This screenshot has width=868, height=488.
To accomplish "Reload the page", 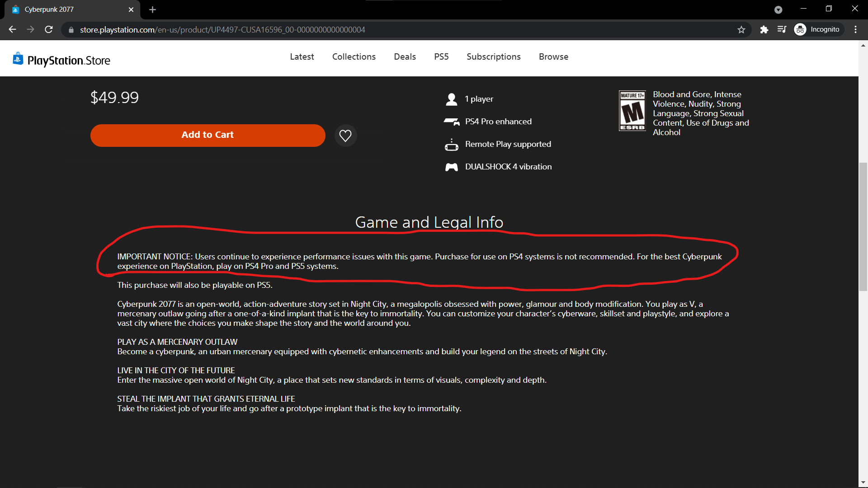I will [x=49, y=29].
